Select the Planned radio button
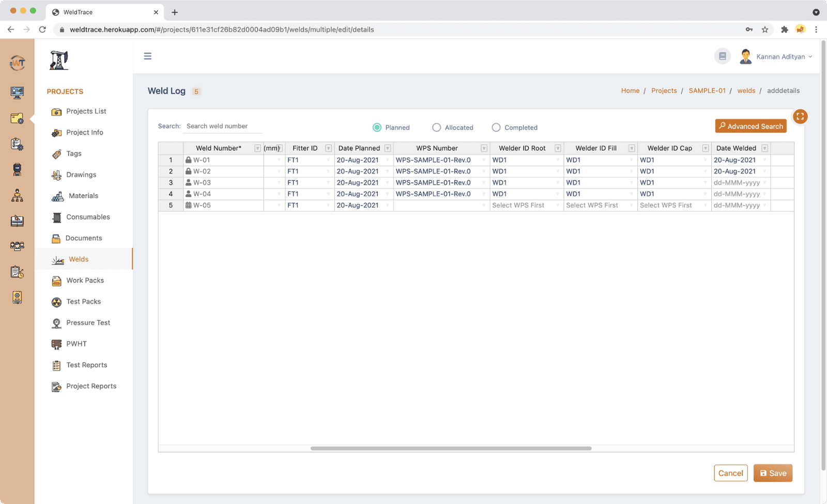Viewport: 827px width, 504px height. (377, 128)
